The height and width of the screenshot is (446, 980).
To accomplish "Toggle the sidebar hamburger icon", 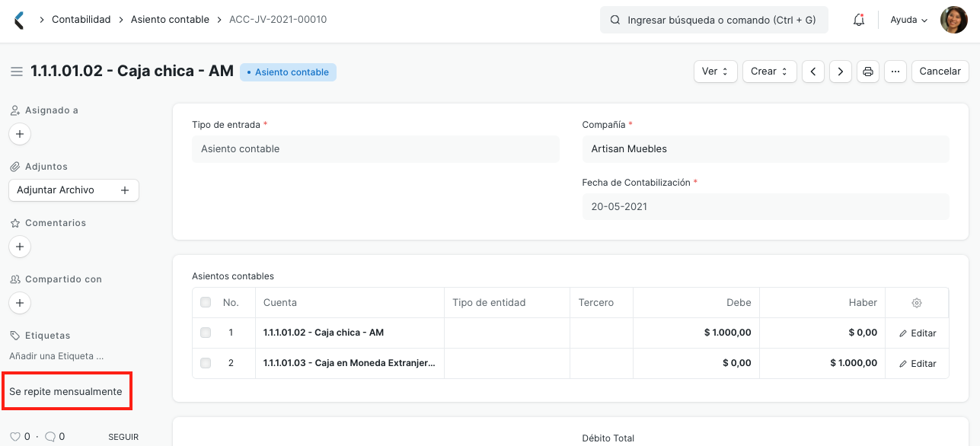I will click(x=17, y=72).
